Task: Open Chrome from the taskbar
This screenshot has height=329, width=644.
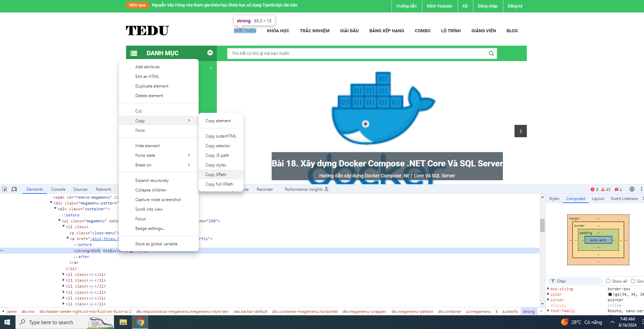Action: tap(140, 322)
